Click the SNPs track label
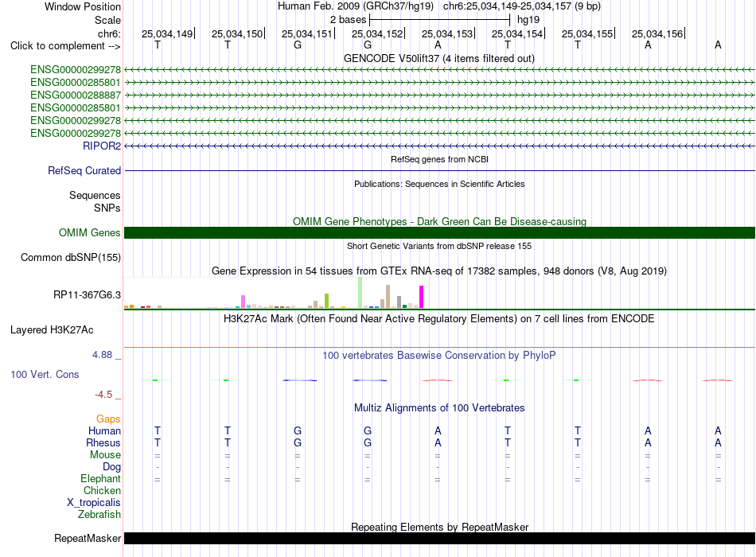 point(107,208)
